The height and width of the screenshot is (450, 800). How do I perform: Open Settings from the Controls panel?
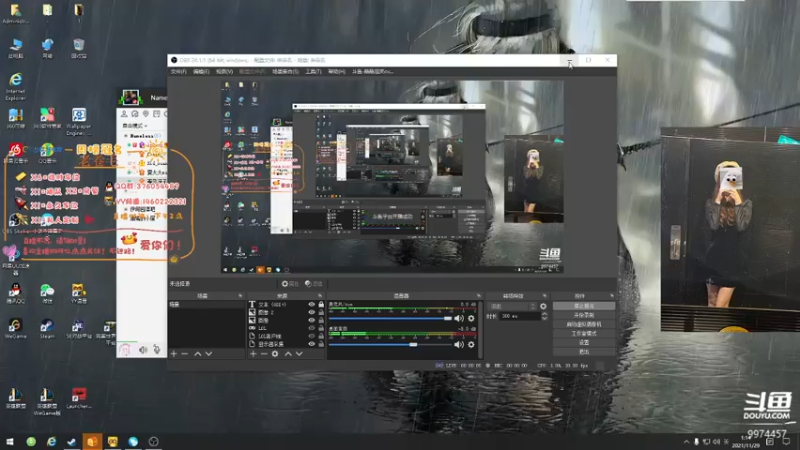point(584,343)
